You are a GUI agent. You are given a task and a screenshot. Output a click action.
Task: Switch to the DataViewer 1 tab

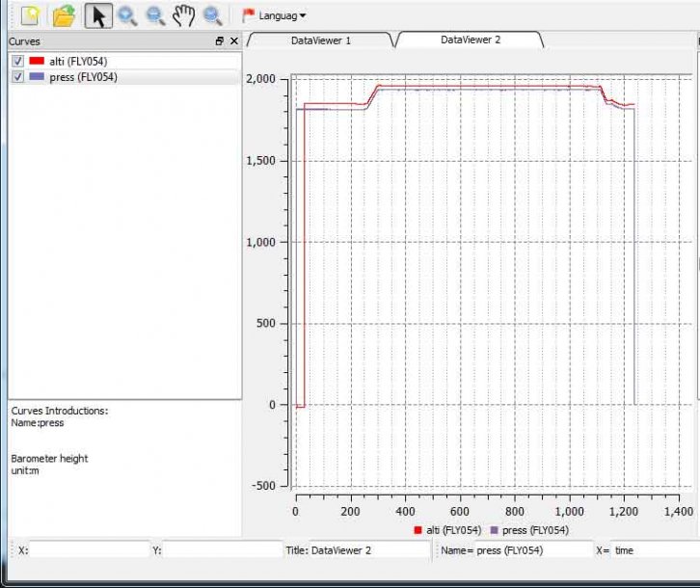(321, 40)
